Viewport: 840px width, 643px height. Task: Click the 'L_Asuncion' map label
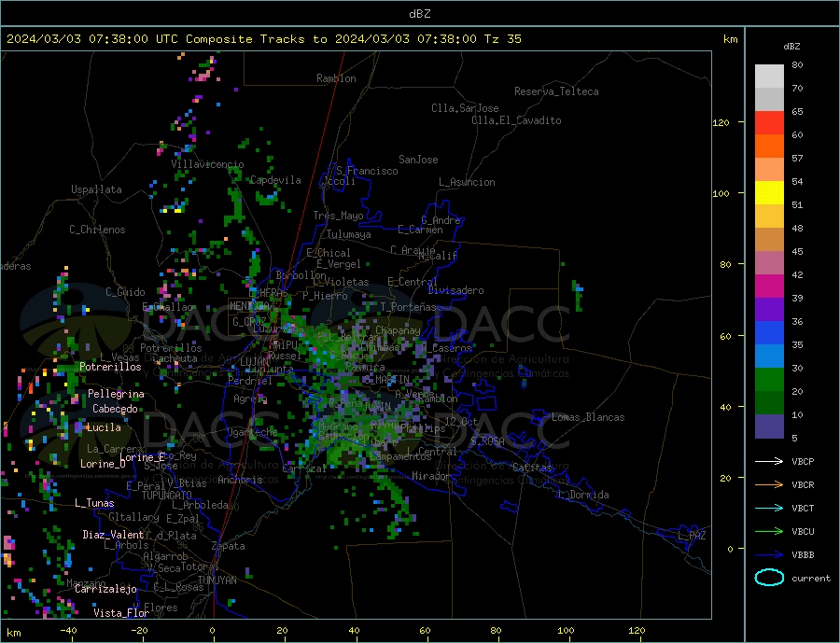(467, 182)
